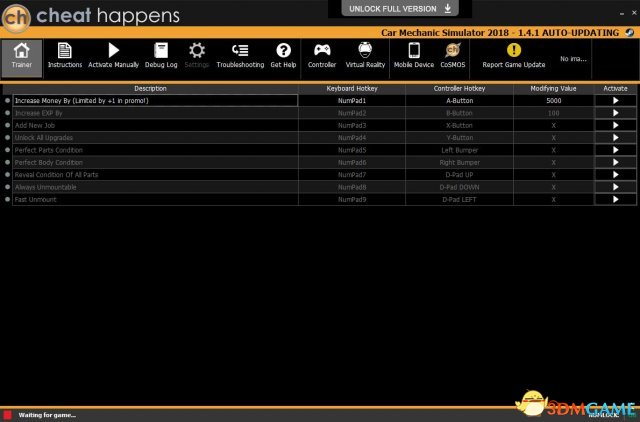The width and height of the screenshot is (640, 422).
Task: Minimize the trainer window
Action: click(622, 13)
